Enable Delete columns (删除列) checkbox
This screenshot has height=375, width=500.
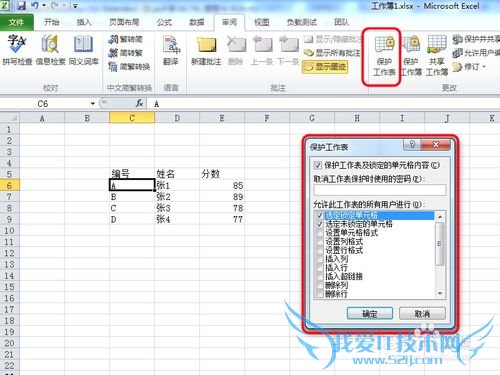coord(320,285)
